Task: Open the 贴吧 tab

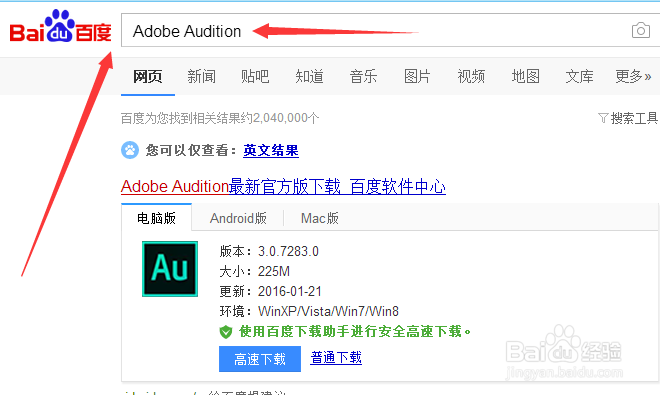Action: pos(255,77)
